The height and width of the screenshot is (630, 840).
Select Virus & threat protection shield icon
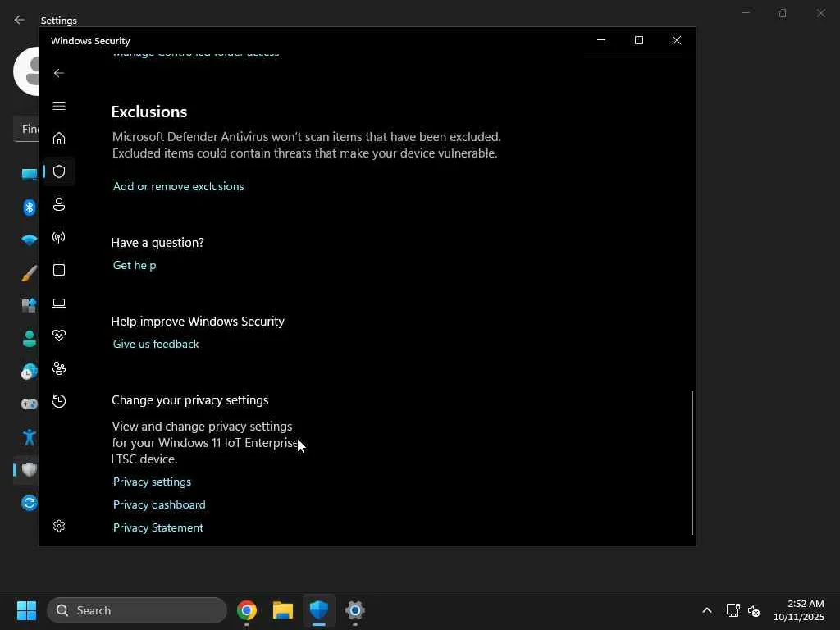[59, 171]
